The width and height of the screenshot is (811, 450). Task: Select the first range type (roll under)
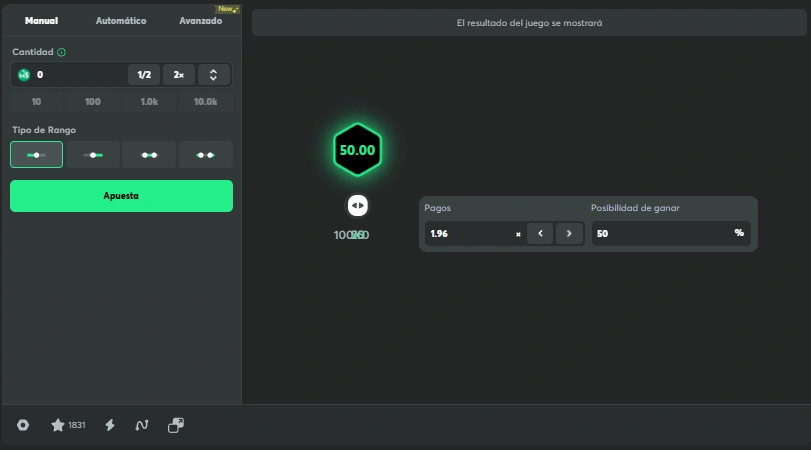click(36, 155)
